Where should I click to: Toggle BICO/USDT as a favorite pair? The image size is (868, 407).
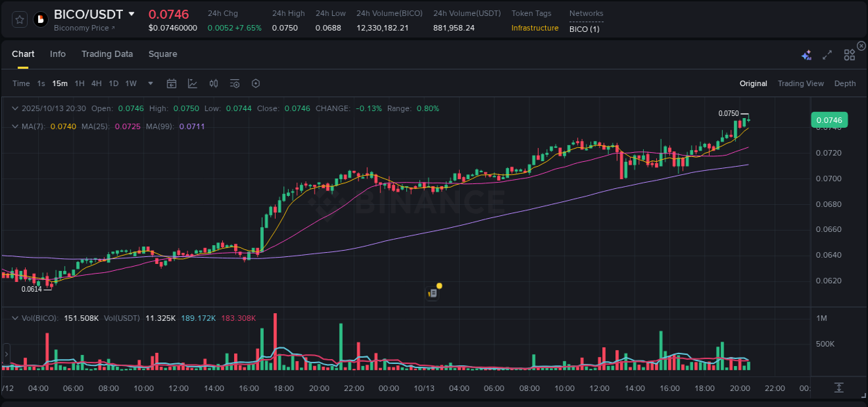click(x=19, y=19)
